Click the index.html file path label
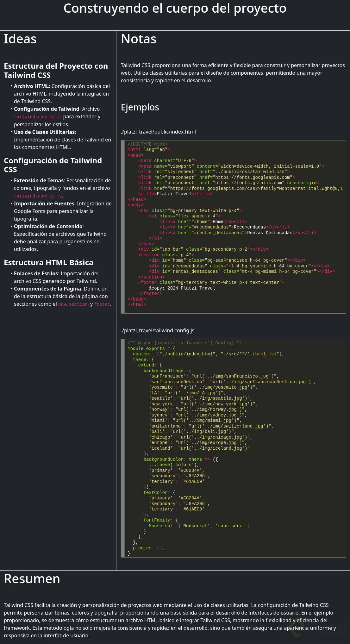This screenshot has width=350, height=644. click(x=158, y=132)
